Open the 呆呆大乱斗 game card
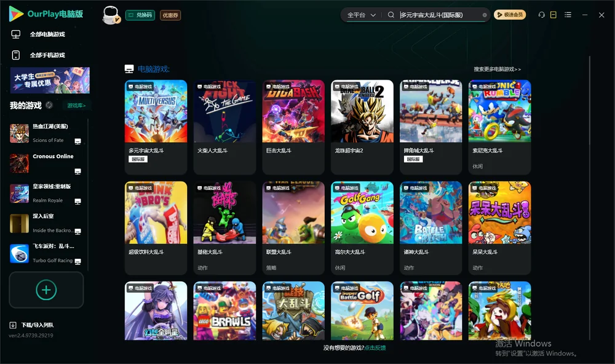The image size is (615, 364). [499, 228]
